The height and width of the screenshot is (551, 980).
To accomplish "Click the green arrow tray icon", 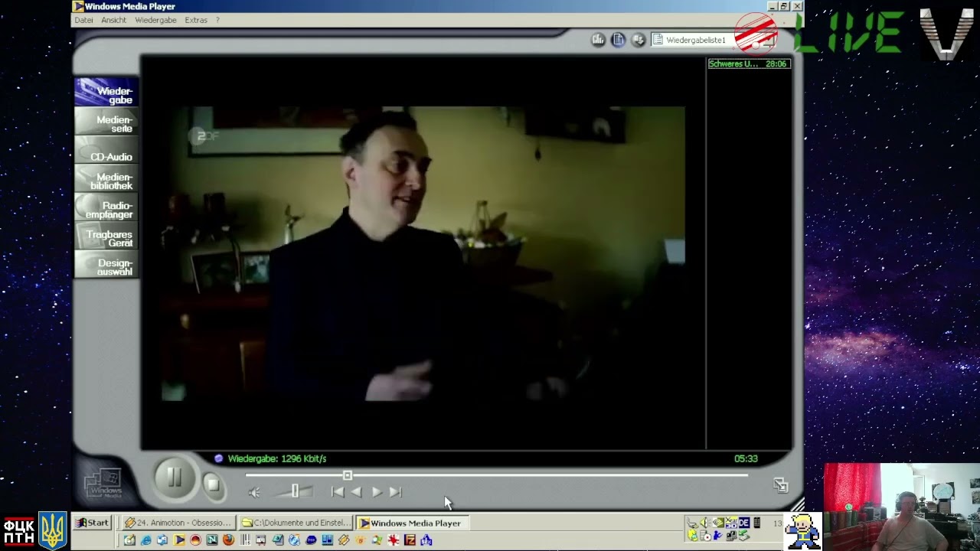I will [x=743, y=536].
